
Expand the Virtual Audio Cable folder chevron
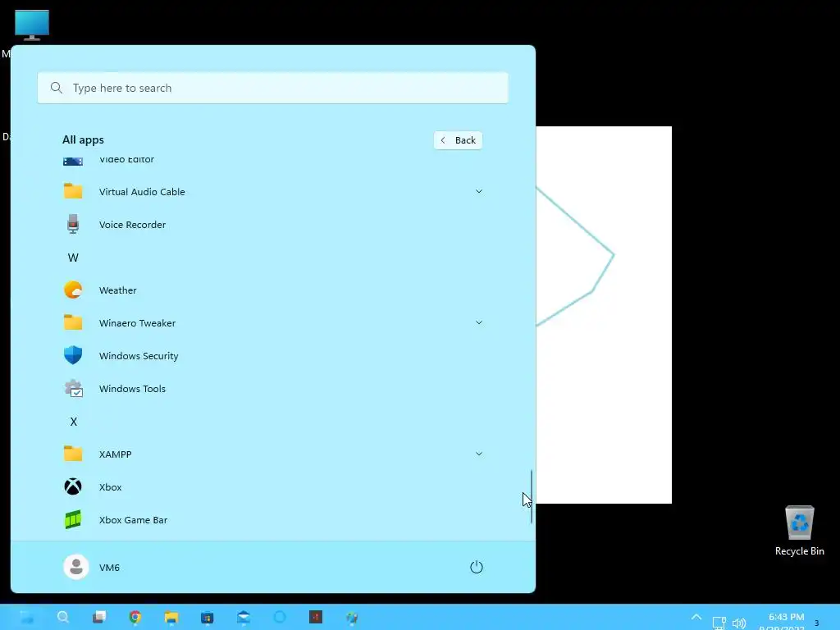coord(479,191)
